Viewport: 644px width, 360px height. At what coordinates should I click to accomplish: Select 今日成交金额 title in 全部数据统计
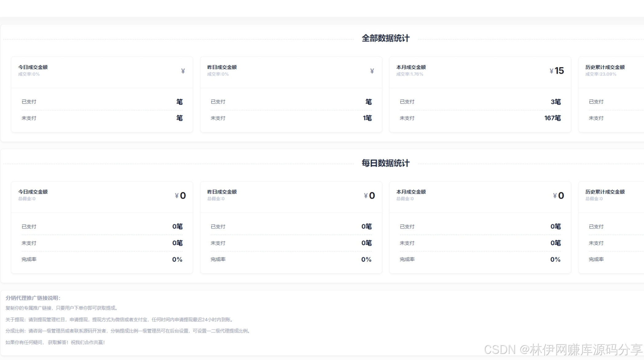(33, 67)
